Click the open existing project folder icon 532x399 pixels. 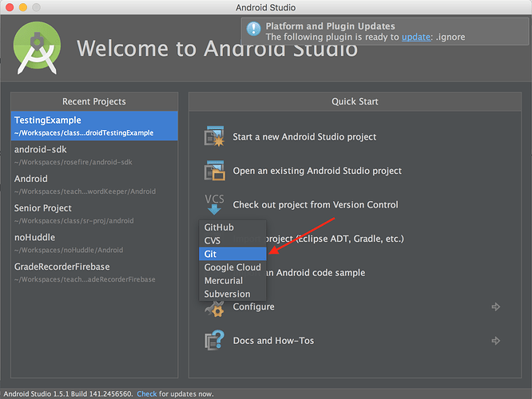pyautogui.click(x=214, y=171)
